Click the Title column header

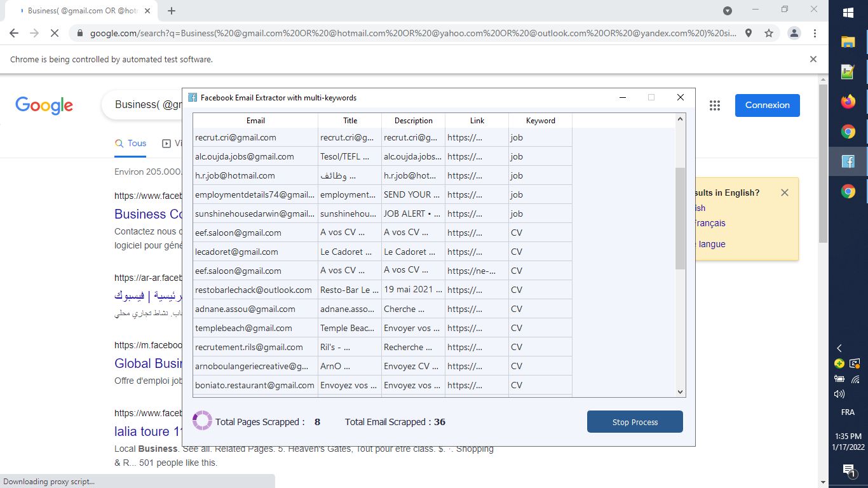[x=350, y=121]
